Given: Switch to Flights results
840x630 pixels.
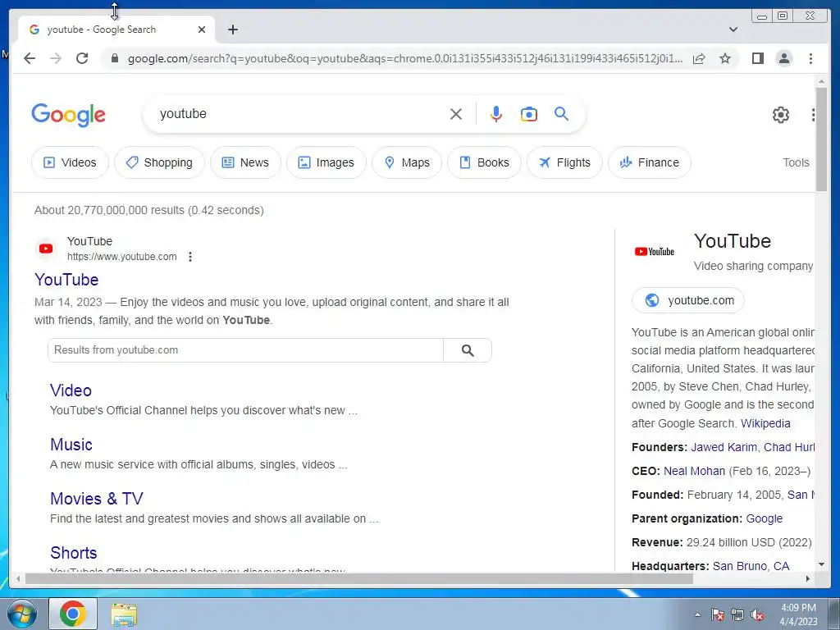Looking at the screenshot, I should [564, 162].
